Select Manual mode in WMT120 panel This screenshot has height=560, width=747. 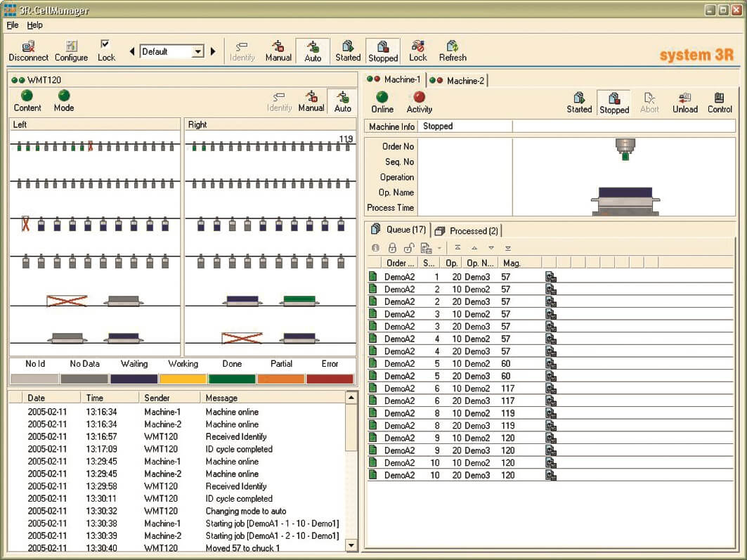311,101
